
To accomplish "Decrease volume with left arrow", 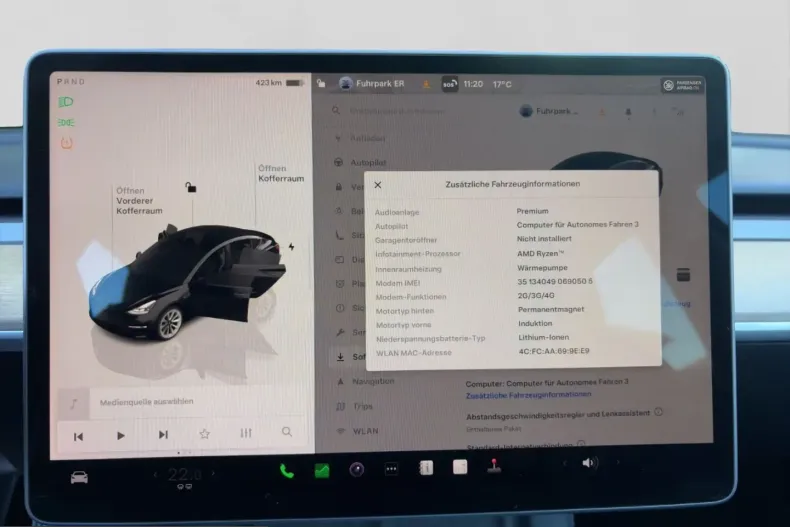I will tap(565, 463).
